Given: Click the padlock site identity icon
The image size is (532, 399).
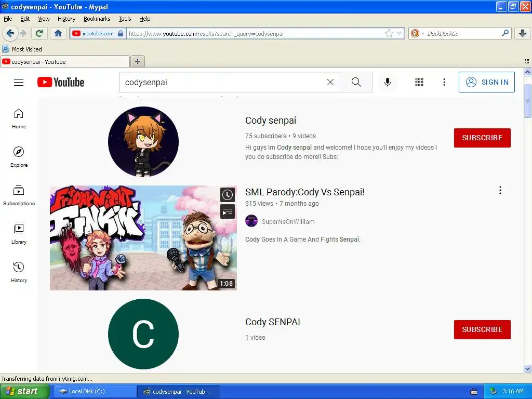Looking at the screenshot, I should coord(121,33).
